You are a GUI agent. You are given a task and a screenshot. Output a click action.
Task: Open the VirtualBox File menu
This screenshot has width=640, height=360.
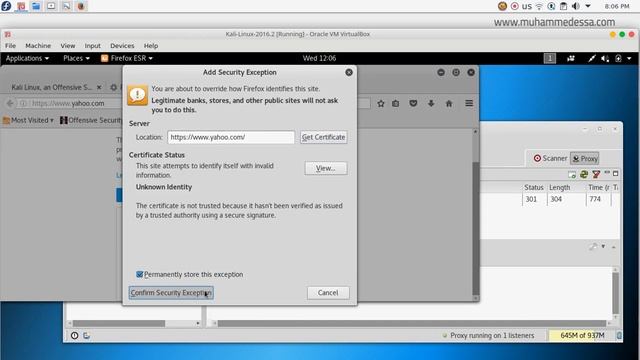pos(11,46)
